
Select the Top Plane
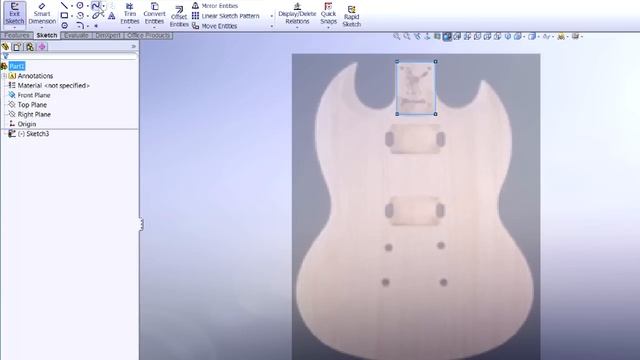32,105
